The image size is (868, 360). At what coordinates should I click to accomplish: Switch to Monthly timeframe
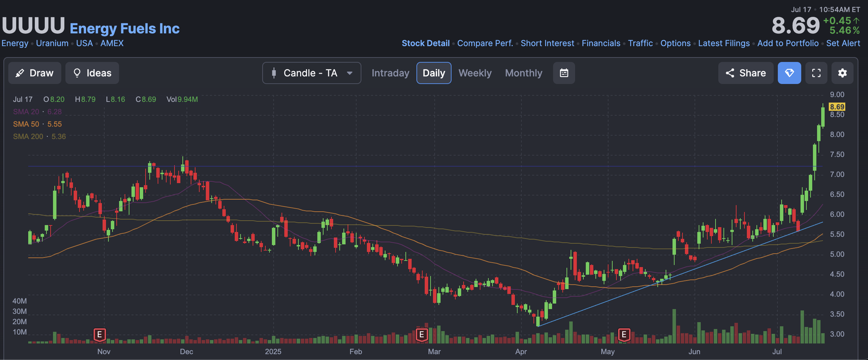pyautogui.click(x=523, y=73)
